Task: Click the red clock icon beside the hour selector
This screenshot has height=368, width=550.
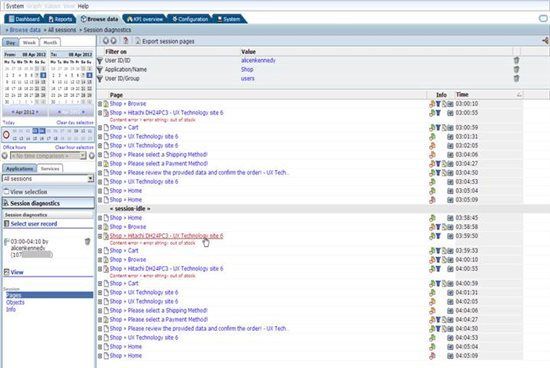Action: click(6, 135)
